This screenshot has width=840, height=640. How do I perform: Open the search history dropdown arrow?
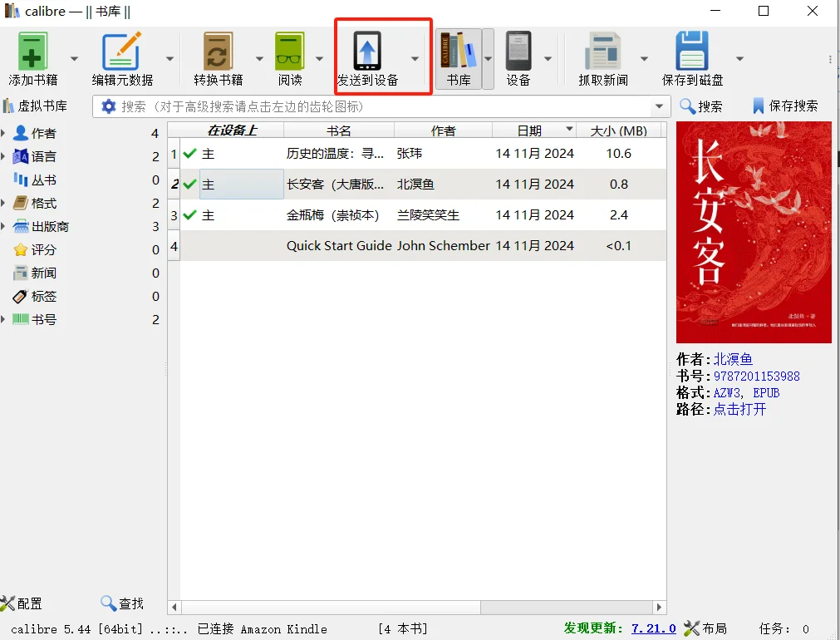[x=660, y=106]
